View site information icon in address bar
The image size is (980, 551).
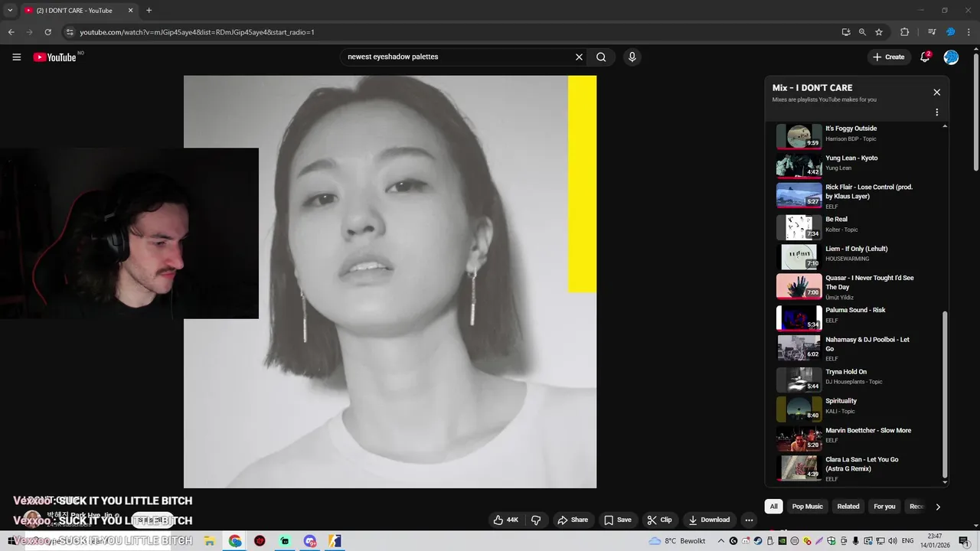[x=69, y=32]
